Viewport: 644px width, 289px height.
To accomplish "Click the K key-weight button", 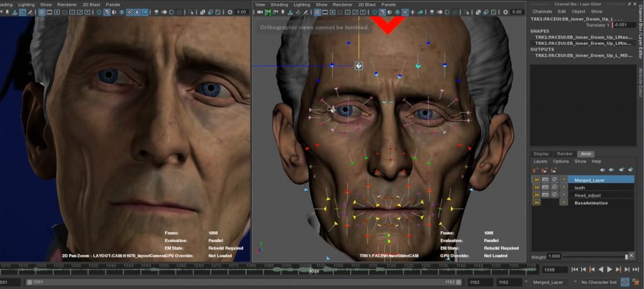I will click(x=631, y=256).
